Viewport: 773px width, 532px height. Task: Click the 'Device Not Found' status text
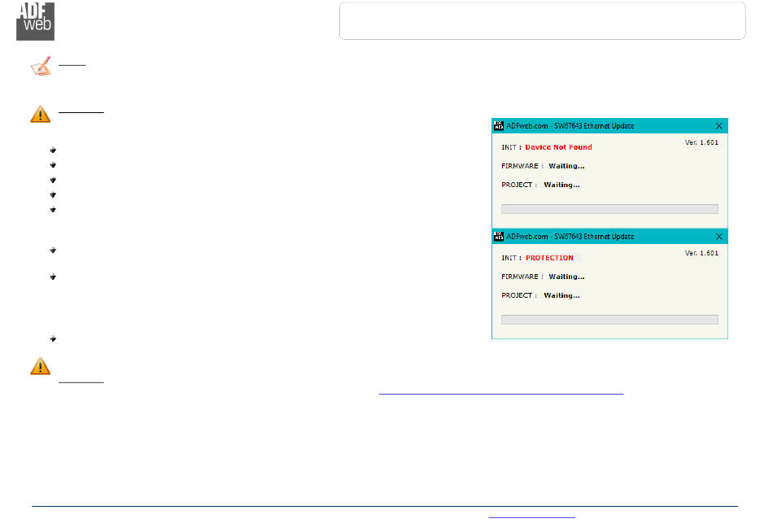tap(558, 147)
